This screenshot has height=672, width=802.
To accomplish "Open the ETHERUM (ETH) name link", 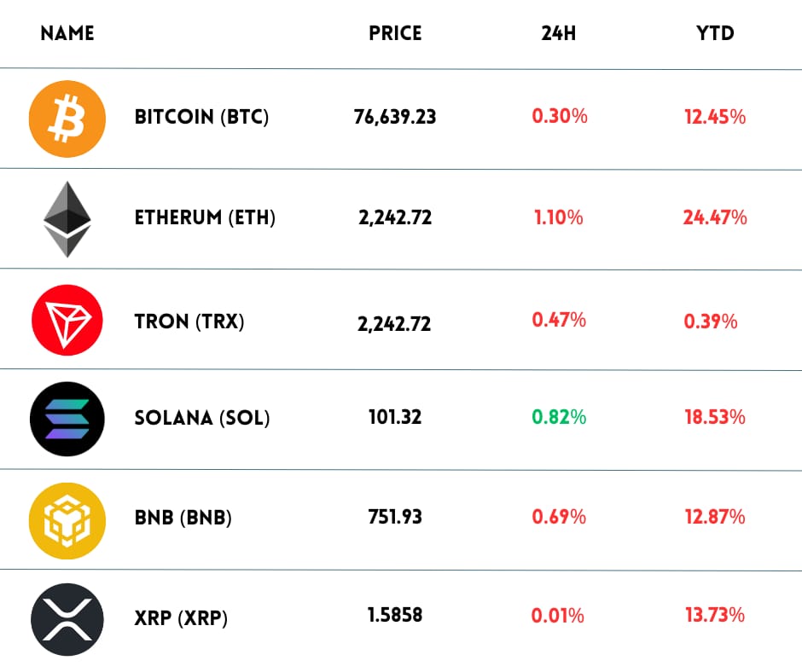I will click(205, 217).
